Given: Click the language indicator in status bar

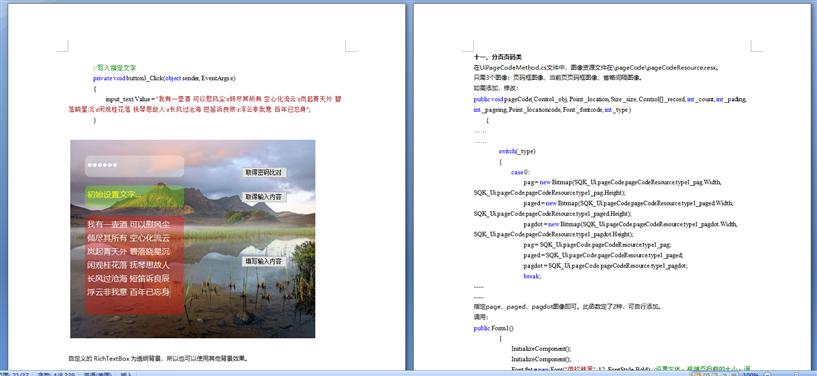Looking at the screenshot, I should click(x=96, y=374).
